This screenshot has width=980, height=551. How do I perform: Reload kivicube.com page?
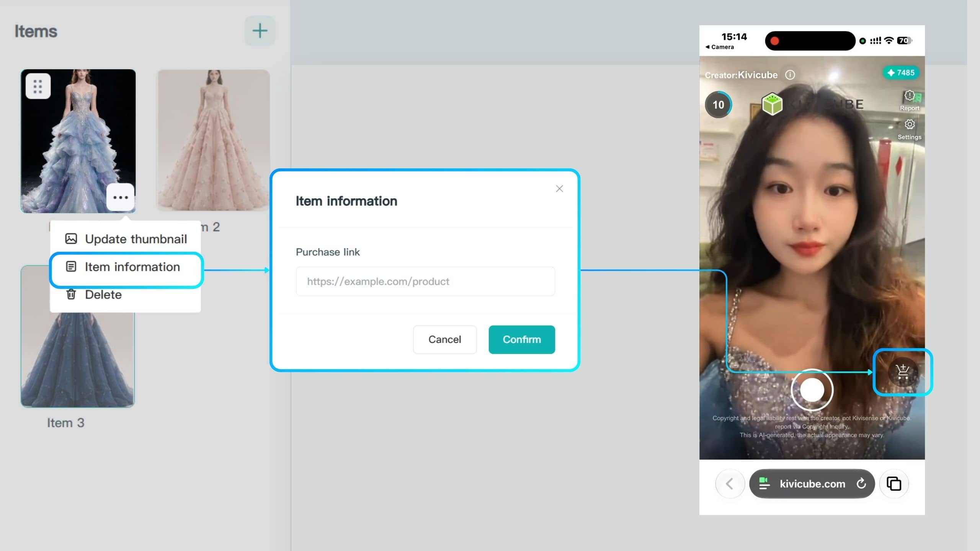click(861, 484)
